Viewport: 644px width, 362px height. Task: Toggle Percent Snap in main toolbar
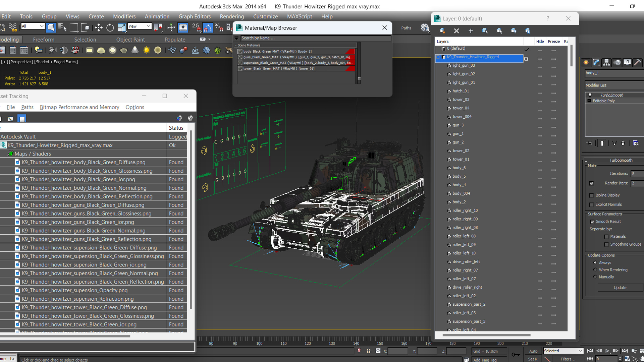coord(219,28)
